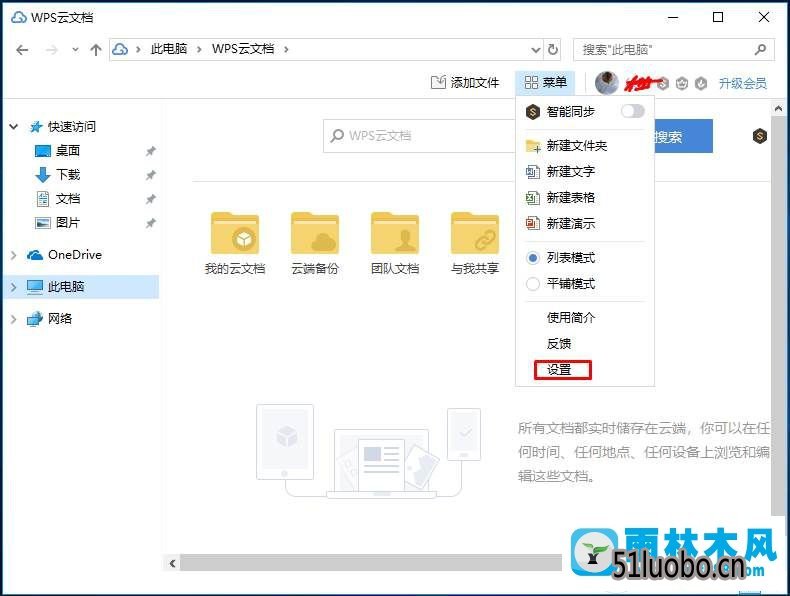The image size is (790, 596).
Task: Go up one folder level
Action: (x=95, y=50)
